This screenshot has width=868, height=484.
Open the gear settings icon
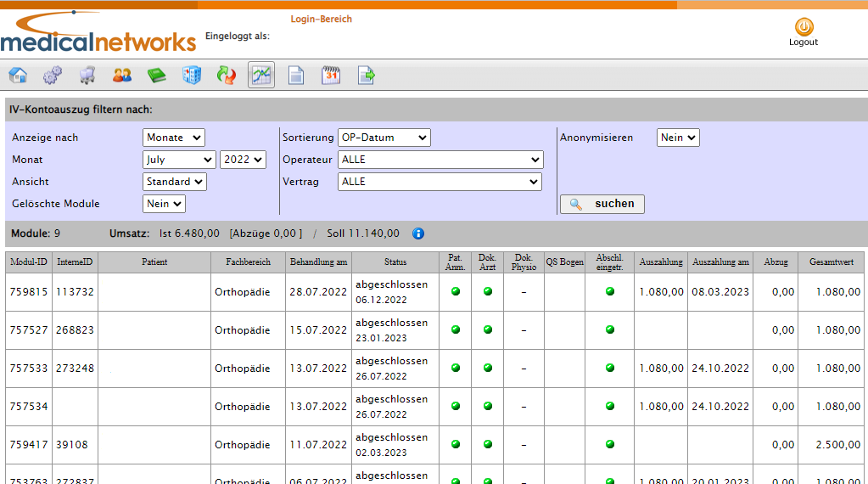click(53, 75)
